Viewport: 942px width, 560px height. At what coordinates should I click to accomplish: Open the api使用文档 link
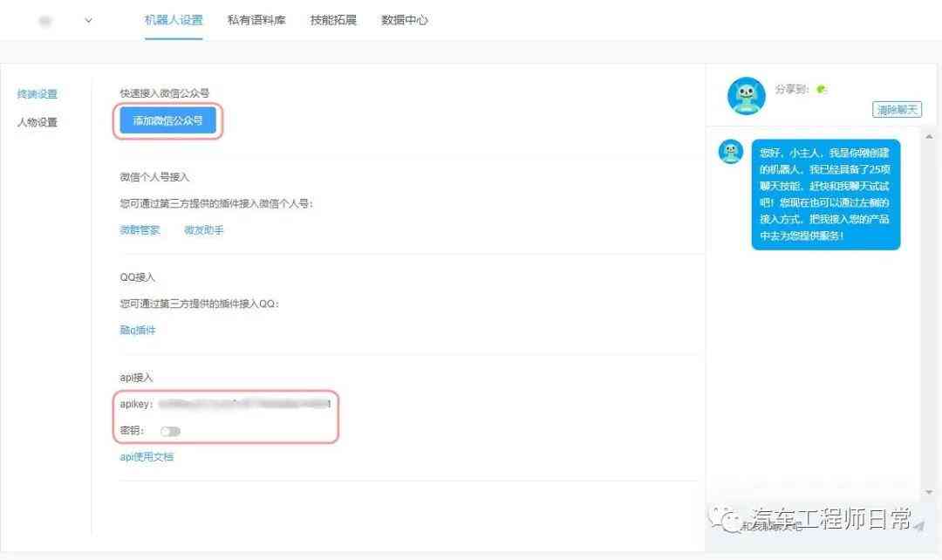click(147, 457)
